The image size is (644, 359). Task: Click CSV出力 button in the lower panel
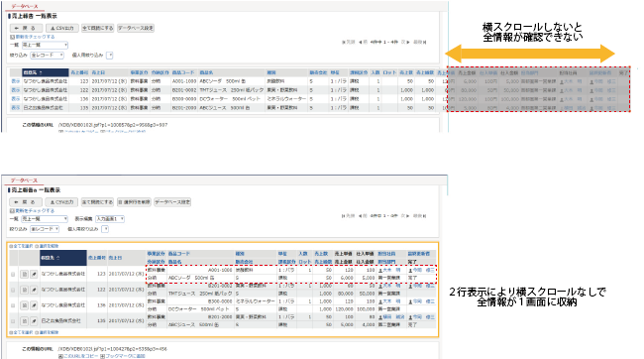pyautogui.click(x=61, y=202)
